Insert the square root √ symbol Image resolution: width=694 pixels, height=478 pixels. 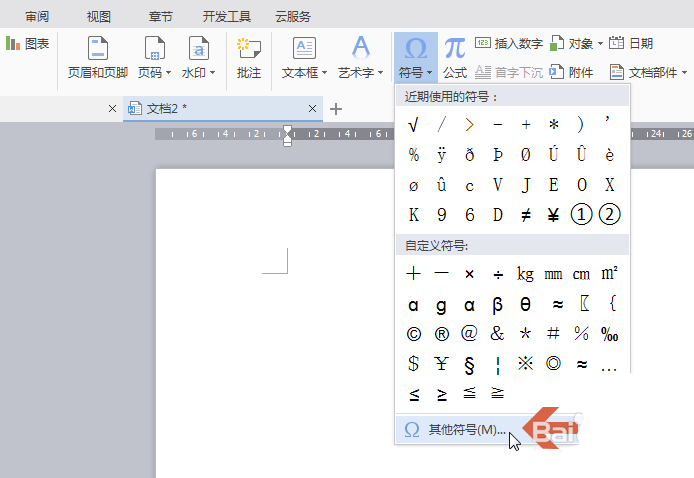coord(413,125)
